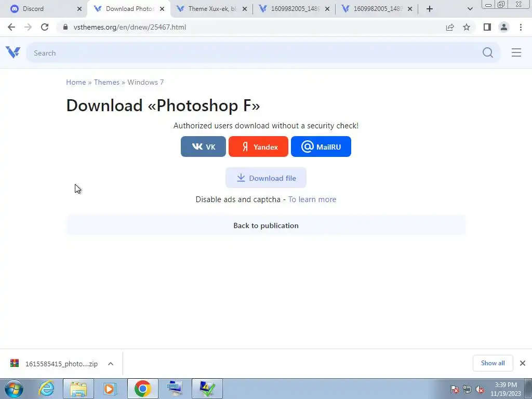Click Show all downloads button

(493, 363)
